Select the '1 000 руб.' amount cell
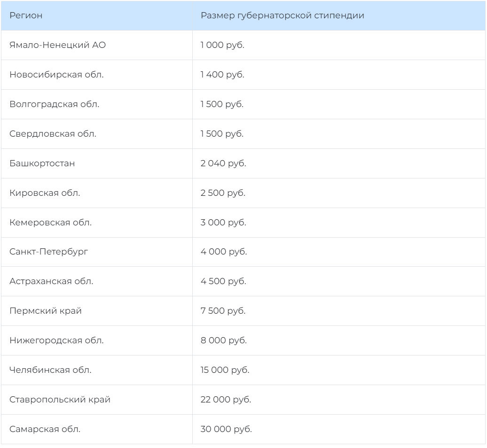487x448 pixels. tap(222, 45)
